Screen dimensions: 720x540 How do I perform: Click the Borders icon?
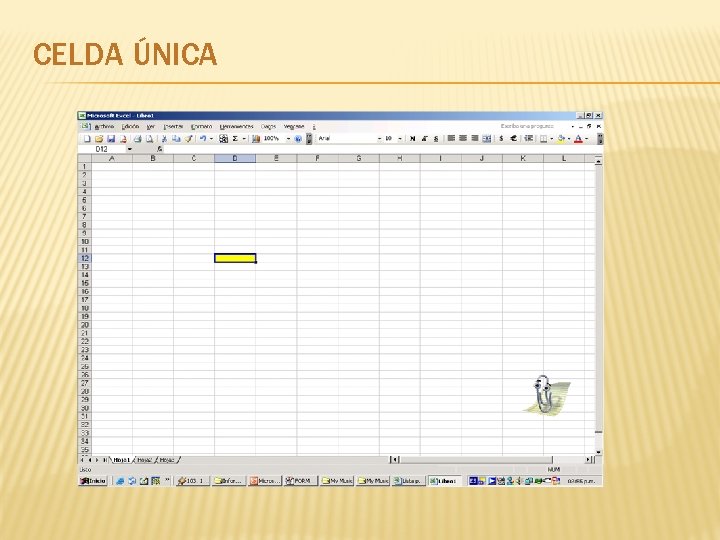point(543,139)
